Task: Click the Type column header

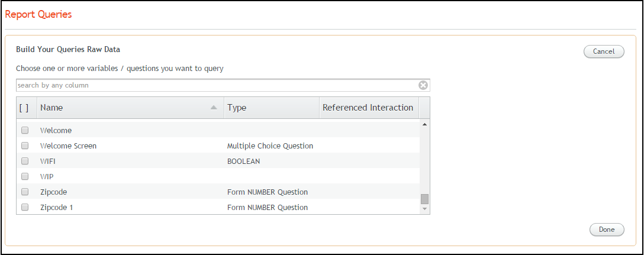Action: pos(272,108)
